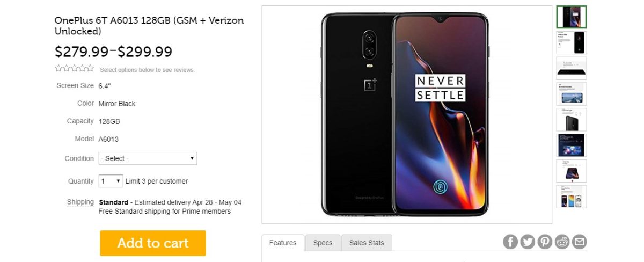Click the main OnePlus 6T product image
Screen dimensions: 644x262
tap(406, 114)
